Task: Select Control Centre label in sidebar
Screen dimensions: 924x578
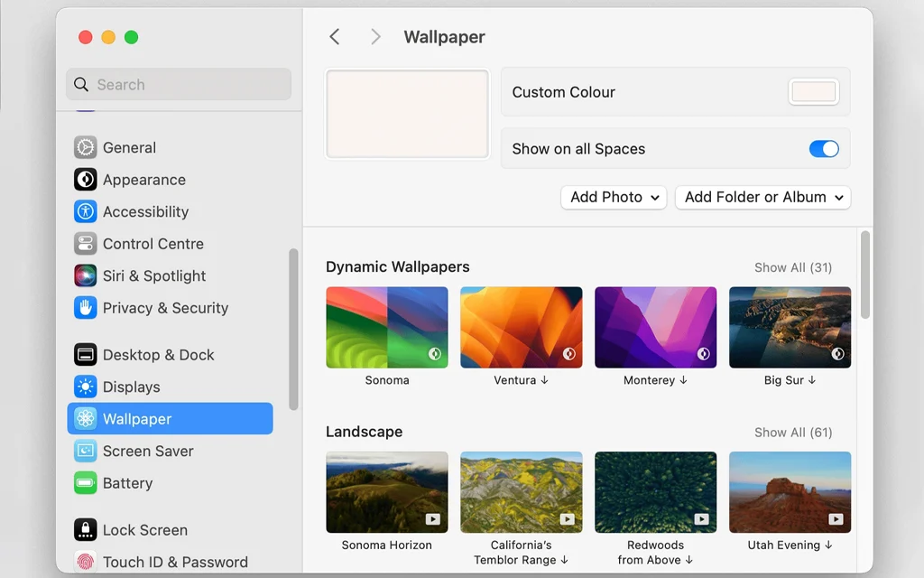Action: (153, 244)
